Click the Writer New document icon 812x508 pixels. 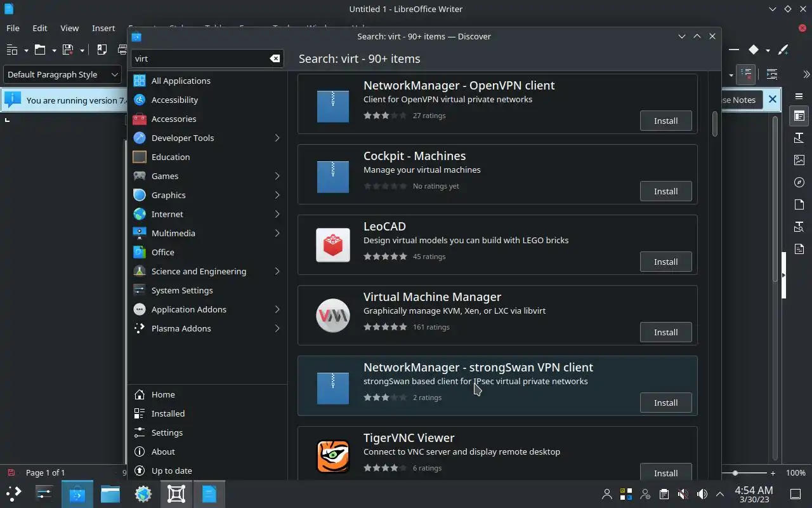[12, 50]
